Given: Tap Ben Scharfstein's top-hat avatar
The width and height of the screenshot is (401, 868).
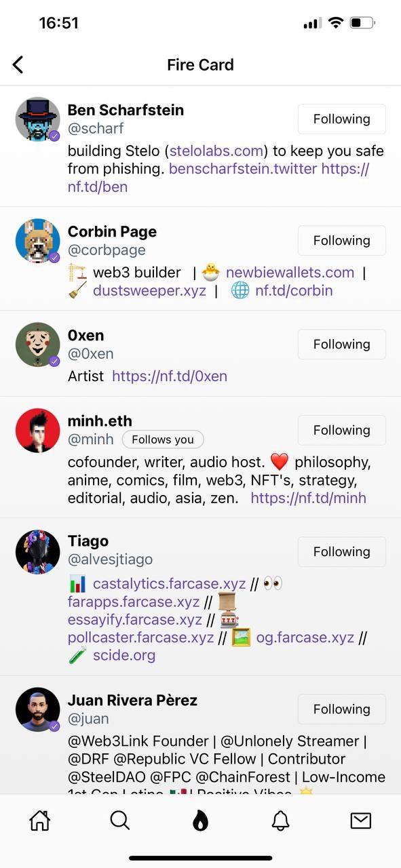Looking at the screenshot, I should pos(38,119).
